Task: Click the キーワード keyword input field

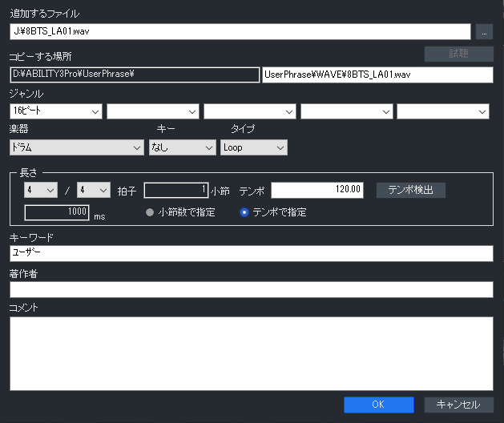Action: pos(251,253)
